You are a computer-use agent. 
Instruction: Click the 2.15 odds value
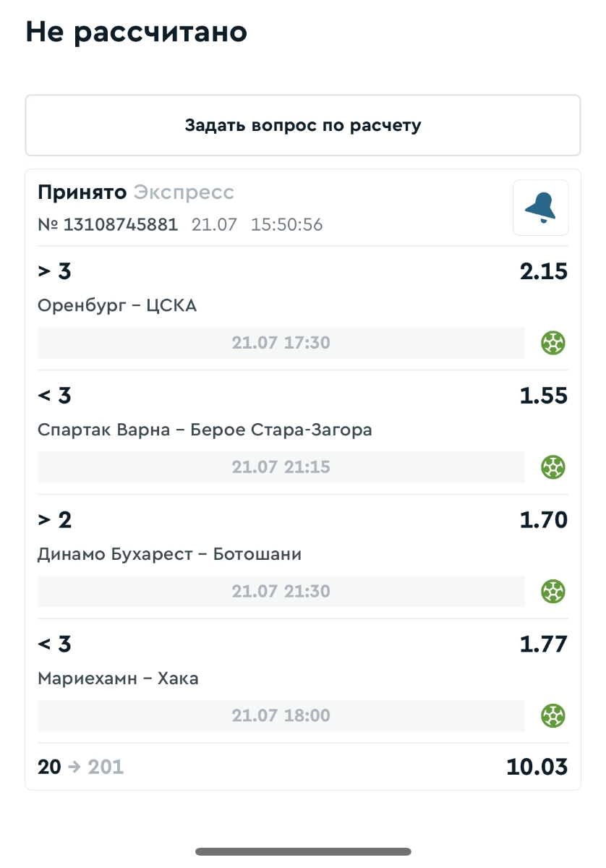(543, 272)
